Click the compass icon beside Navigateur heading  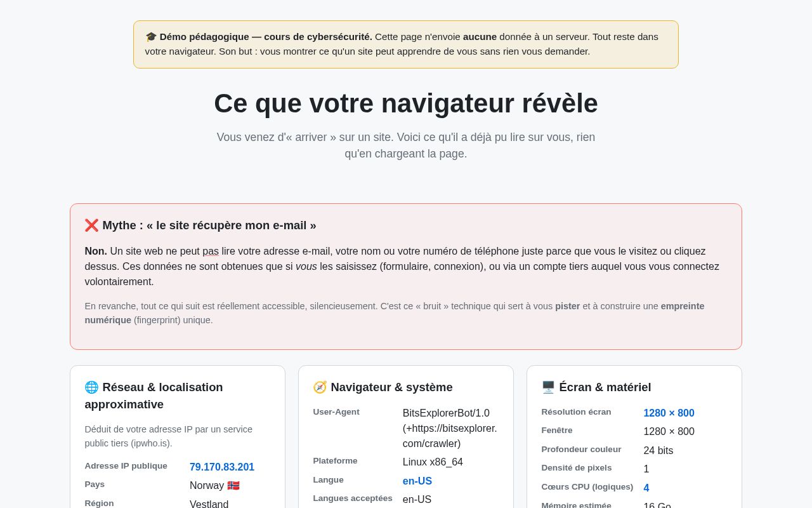320,387
